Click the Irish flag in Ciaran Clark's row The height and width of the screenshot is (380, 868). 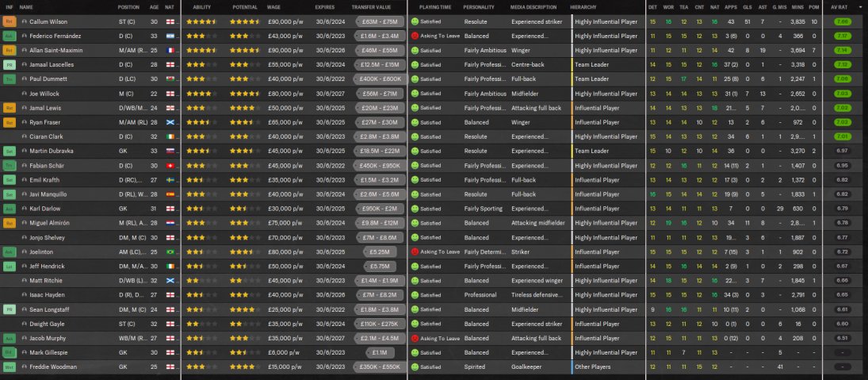(169, 136)
